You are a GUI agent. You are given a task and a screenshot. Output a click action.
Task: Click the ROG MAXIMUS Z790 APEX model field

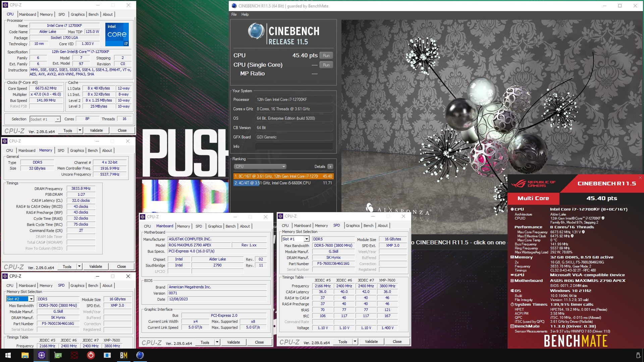pyautogui.click(x=199, y=245)
